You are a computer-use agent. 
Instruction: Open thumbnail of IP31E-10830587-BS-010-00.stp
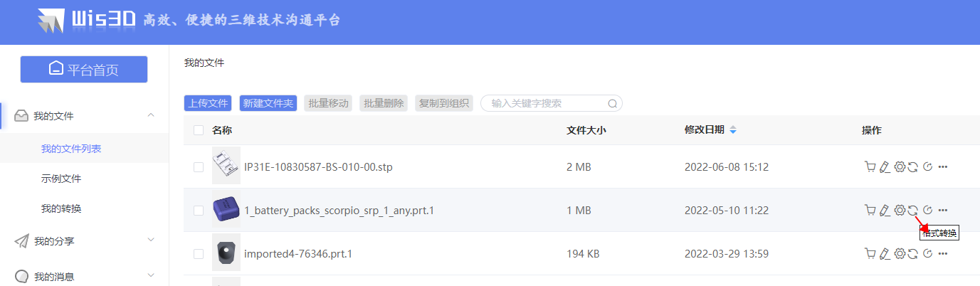226,166
